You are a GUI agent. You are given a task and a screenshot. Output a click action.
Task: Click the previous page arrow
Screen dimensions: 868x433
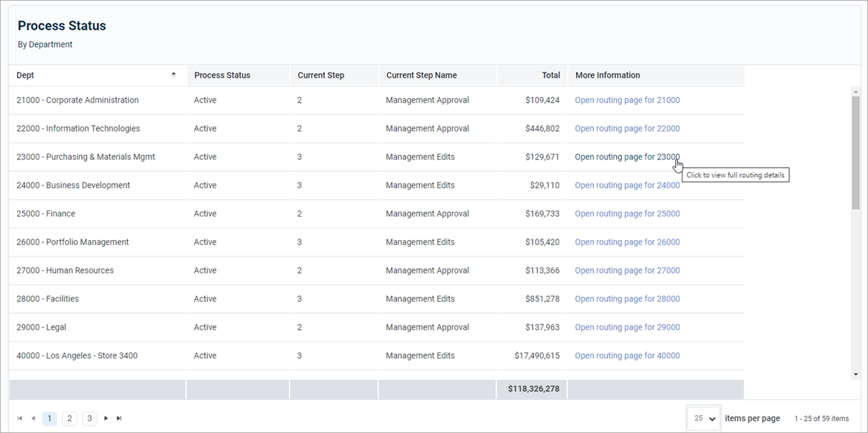click(33, 419)
